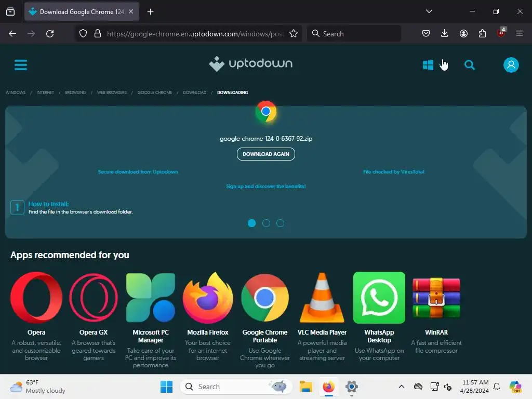Open taskbar clock and date
Viewport: 532px width, 399px height.
(474, 387)
